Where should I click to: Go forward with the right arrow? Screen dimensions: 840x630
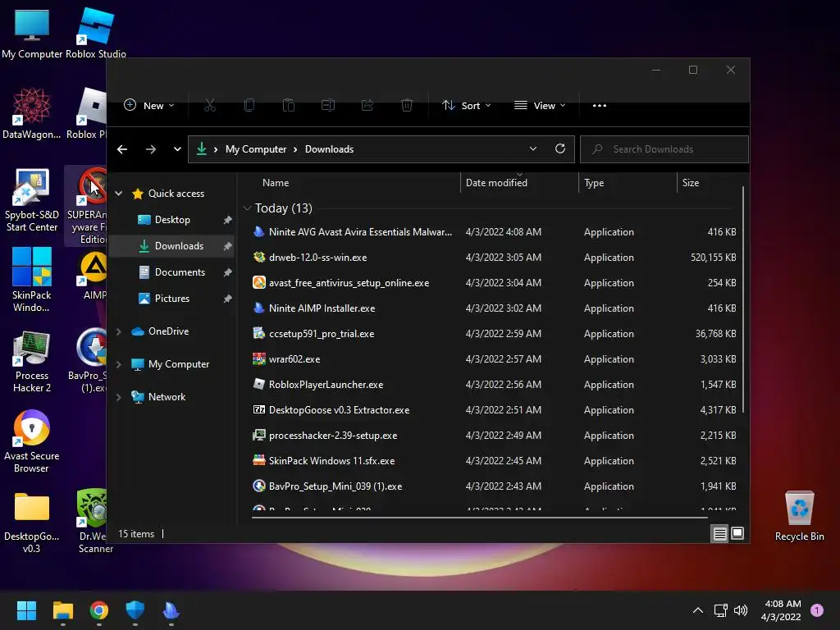point(151,149)
